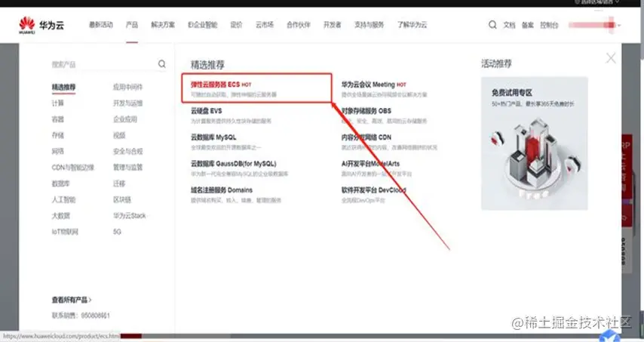The image size is (644, 342).
Task: Select the 网络 category
Action: click(x=58, y=151)
